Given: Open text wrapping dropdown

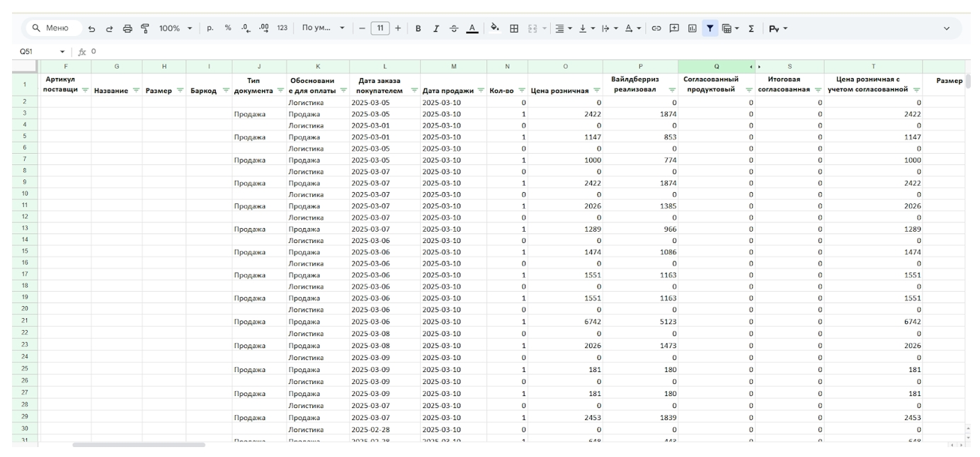Looking at the screenshot, I should point(610,28).
